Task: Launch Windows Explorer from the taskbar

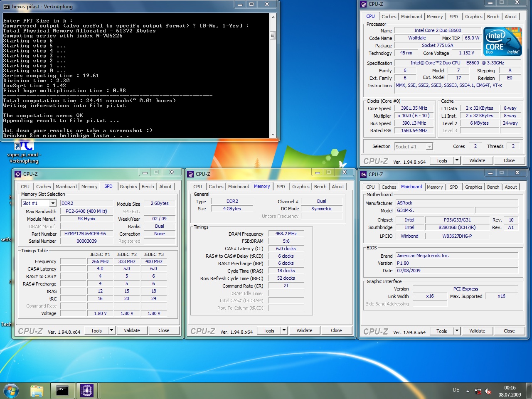Action: pyautogui.click(x=37, y=391)
